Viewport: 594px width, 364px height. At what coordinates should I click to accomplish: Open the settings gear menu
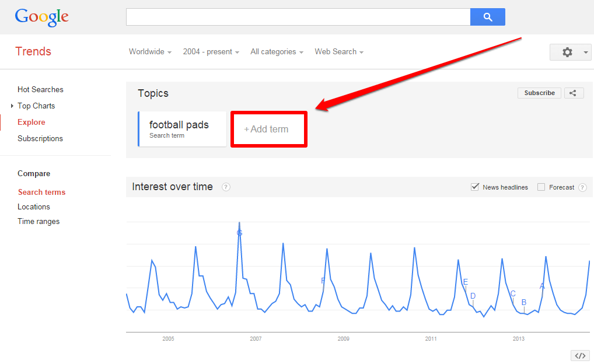tap(571, 52)
